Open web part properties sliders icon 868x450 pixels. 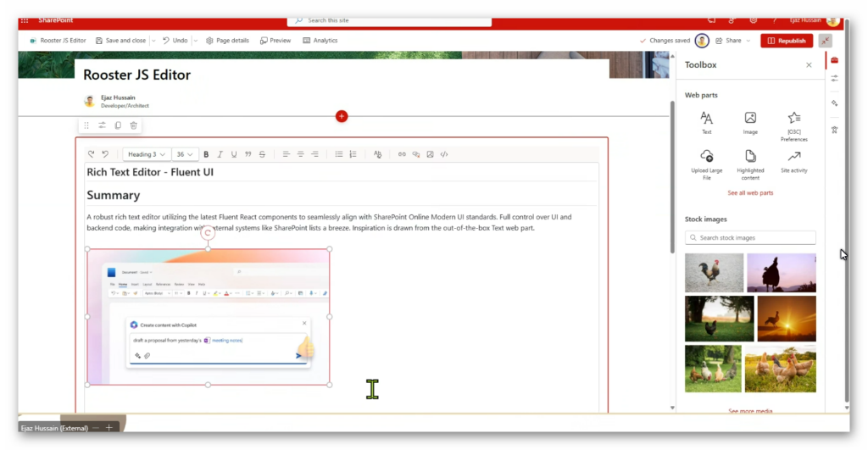[102, 125]
